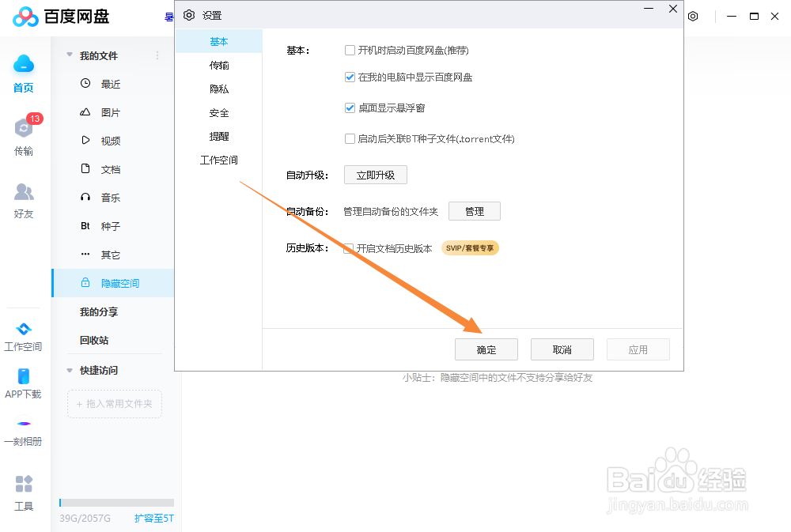Image resolution: width=791 pixels, height=532 pixels.
Task: Select 图片 with the picture icon
Action: click(x=112, y=112)
